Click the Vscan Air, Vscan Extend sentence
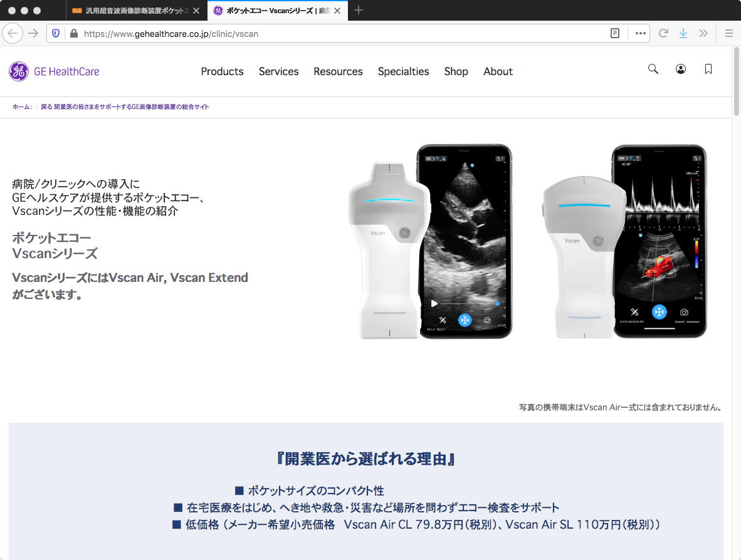Image resolution: width=741 pixels, height=560 pixels. [130, 286]
